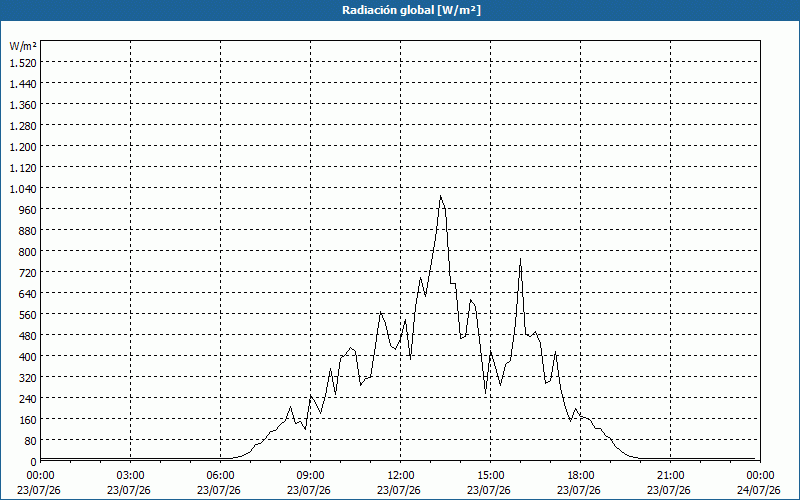Select the 00:00 label above the 24/07/26 date
This screenshot has height=500, width=800.
point(759,476)
